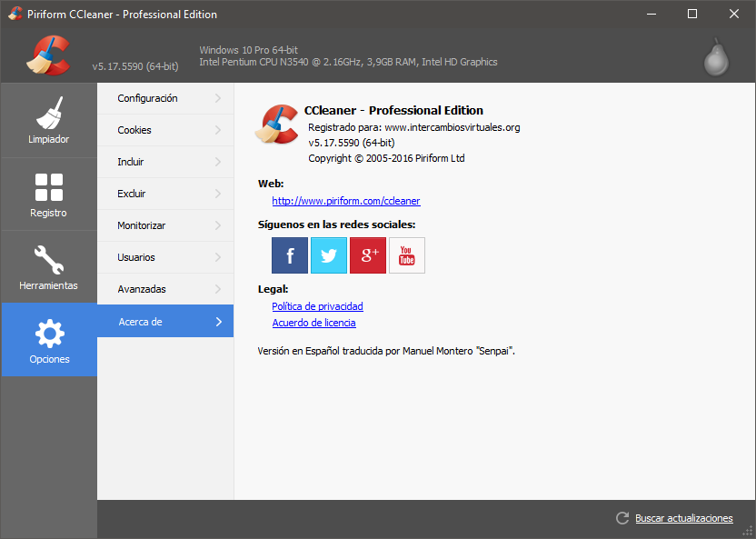Click the chevron next to Cookies
The width and height of the screenshot is (756, 539).
tap(218, 130)
